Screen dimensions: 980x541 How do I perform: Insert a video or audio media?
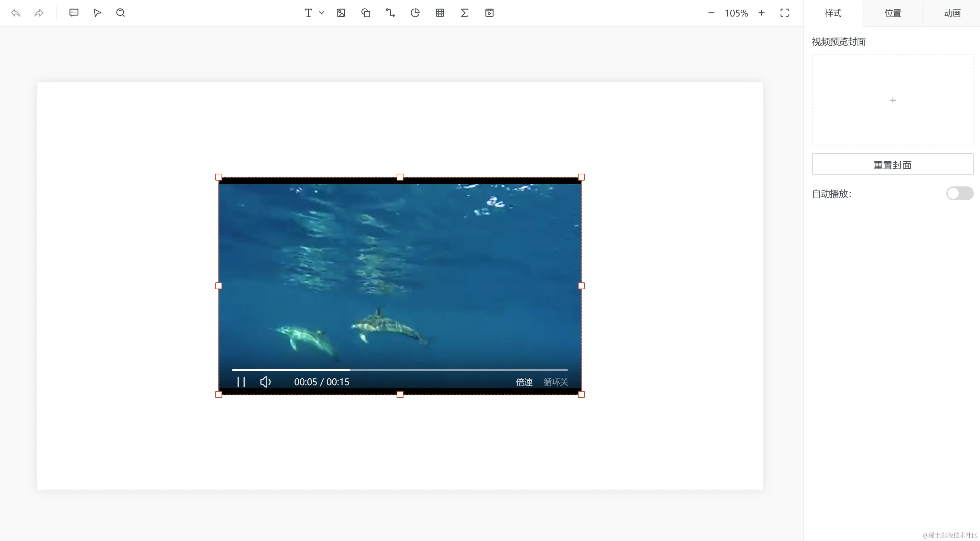pyautogui.click(x=489, y=13)
